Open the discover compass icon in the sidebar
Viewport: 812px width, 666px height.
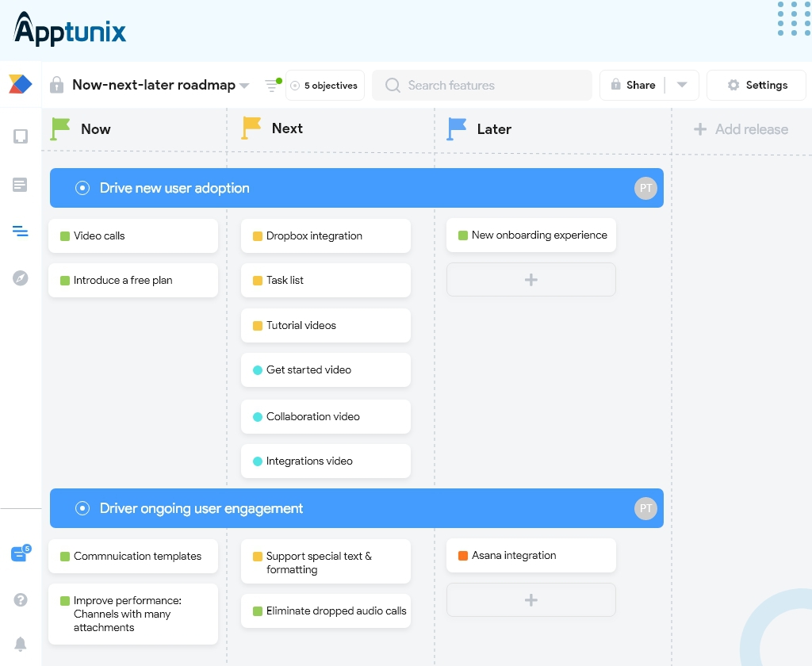21,277
